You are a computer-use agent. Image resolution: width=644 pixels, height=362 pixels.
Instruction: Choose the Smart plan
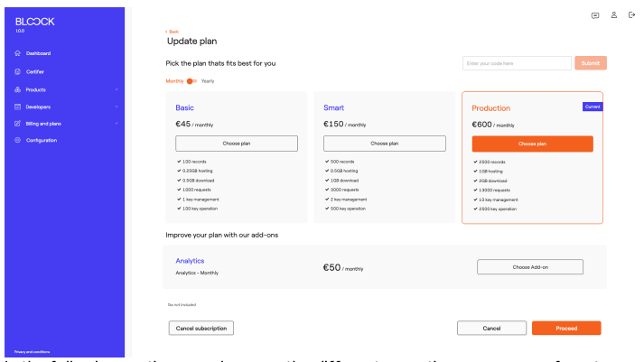coord(384,144)
